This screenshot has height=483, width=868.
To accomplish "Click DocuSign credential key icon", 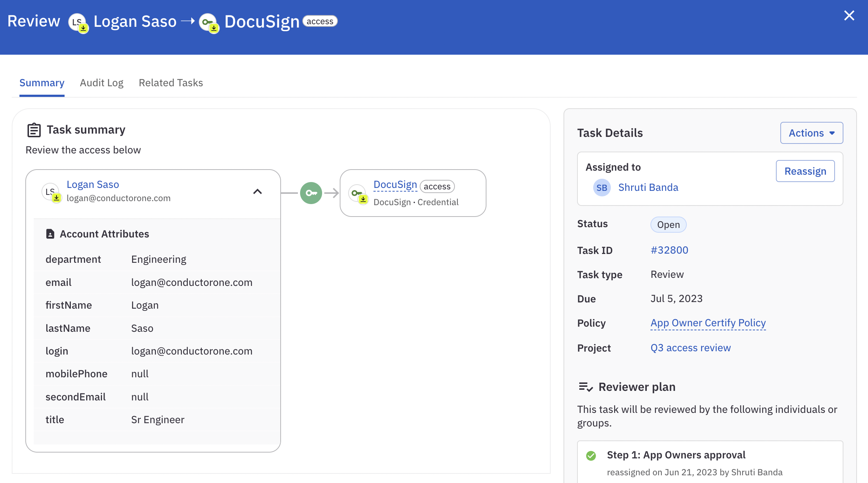I will tap(358, 194).
